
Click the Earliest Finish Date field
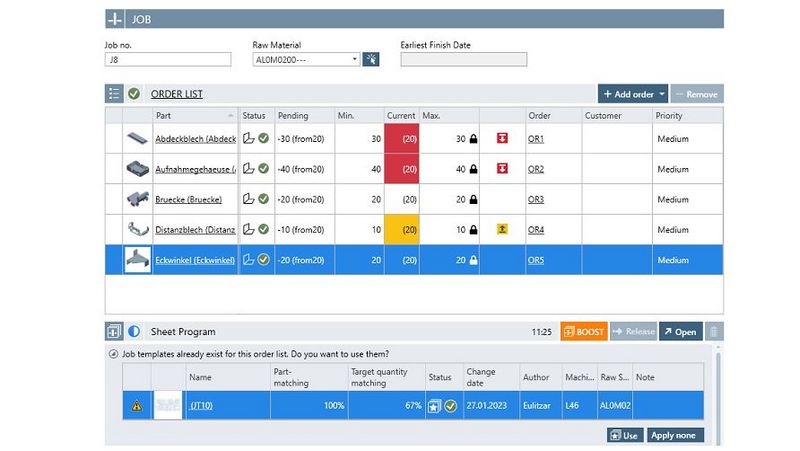tap(463, 60)
